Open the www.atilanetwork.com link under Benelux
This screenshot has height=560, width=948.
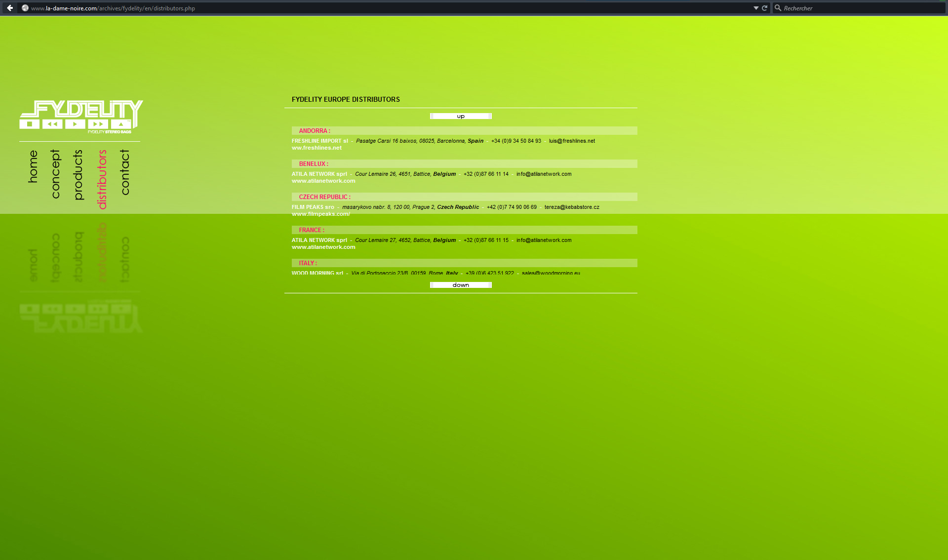click(323, 181)
